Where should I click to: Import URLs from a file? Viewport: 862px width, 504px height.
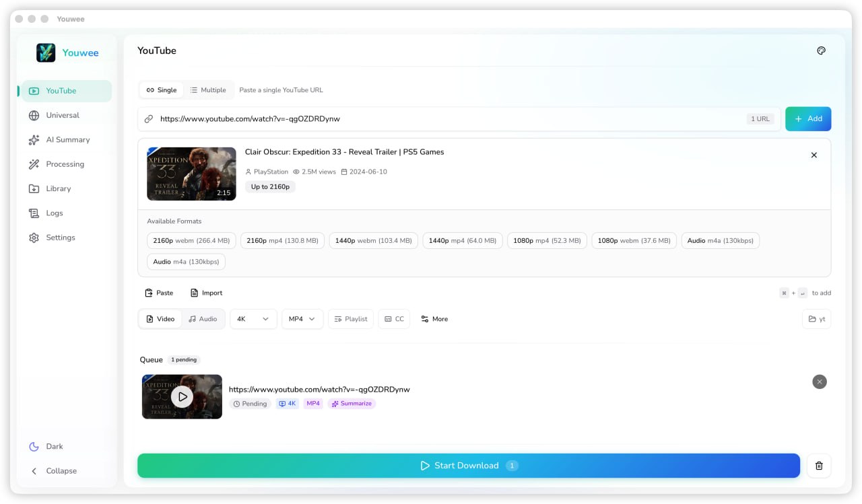pyautogui.click(x=206, y=293)
